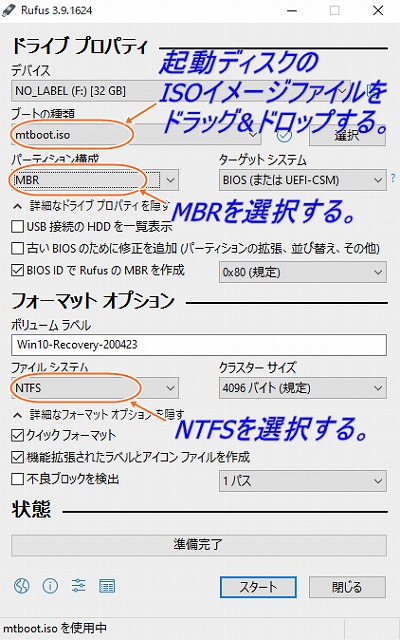400x640 pixels.
Task: Click Rufus USB drive title bar icon
Action: click(x=9, y=10)
